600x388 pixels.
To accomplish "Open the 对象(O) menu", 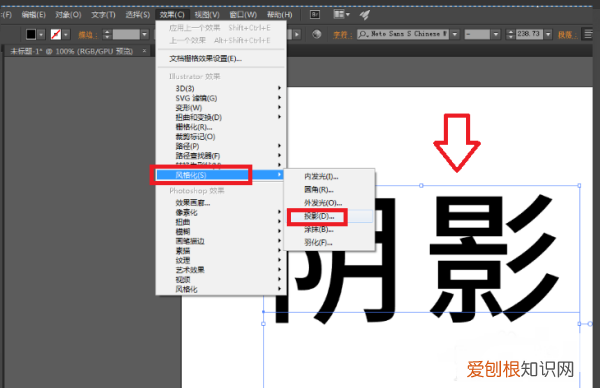I will 68,15.
